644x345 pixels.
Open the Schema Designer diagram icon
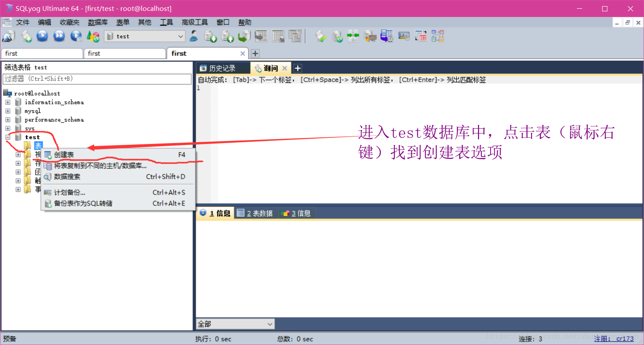click(x=437, y=36)
